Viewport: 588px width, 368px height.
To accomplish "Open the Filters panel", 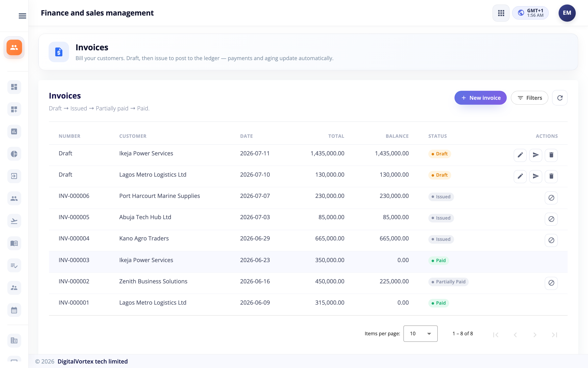I will click(x=529, y=98).
